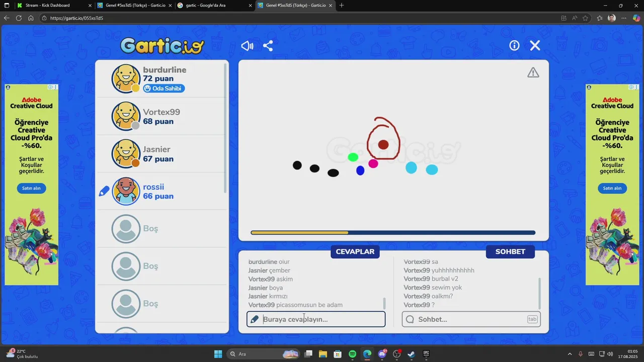Mute game sound with the speaker icon
This screenshot has height=362, width=644.
coord(247,46)
